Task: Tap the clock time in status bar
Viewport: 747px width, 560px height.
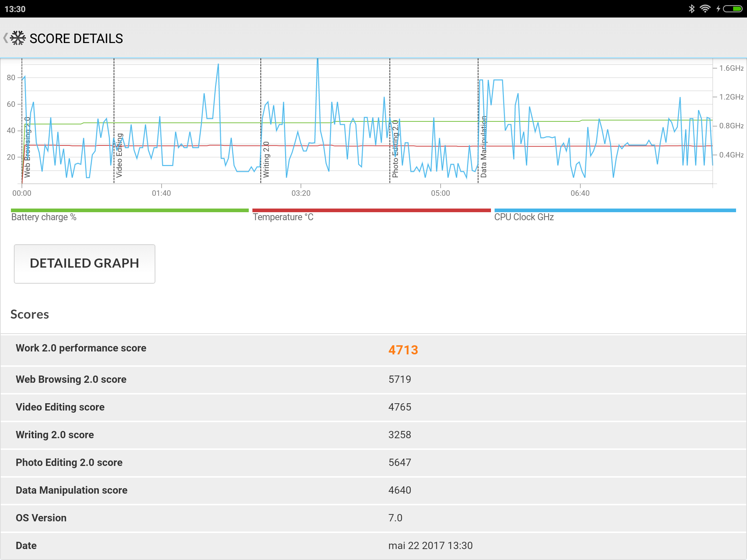Action: 15,9
